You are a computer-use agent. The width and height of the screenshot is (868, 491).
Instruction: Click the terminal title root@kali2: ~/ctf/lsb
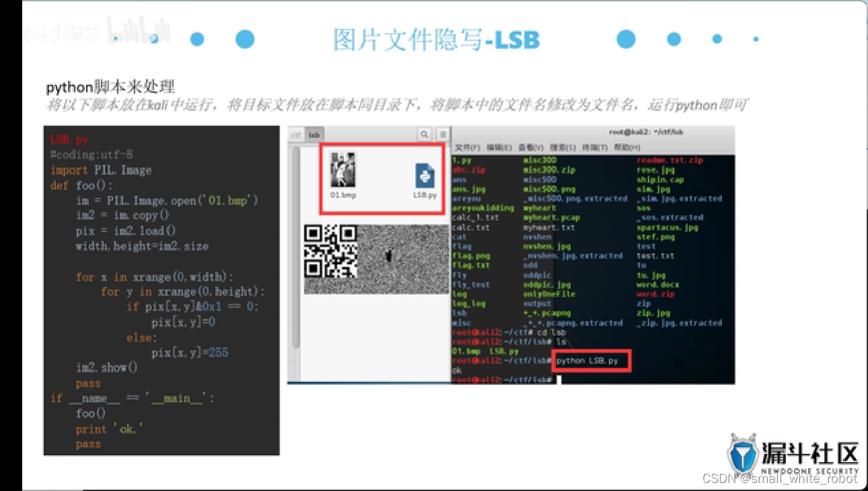pyautogui.click(x=646, y=132)
